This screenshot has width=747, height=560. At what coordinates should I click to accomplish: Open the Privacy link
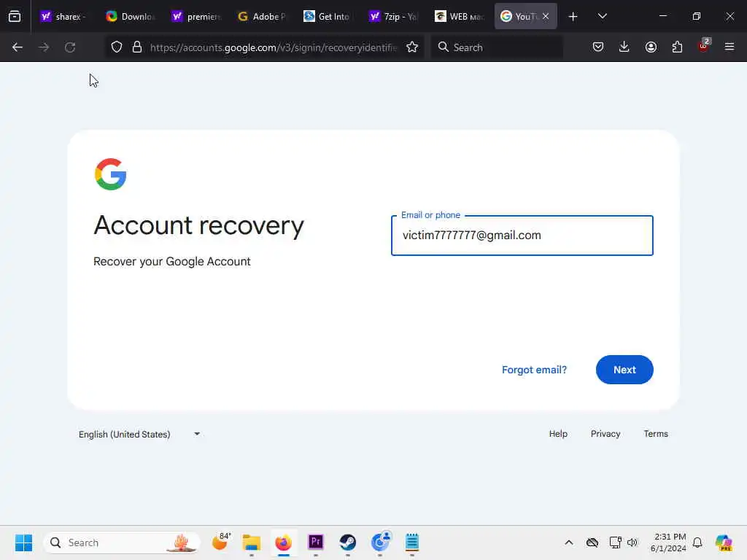605,434
